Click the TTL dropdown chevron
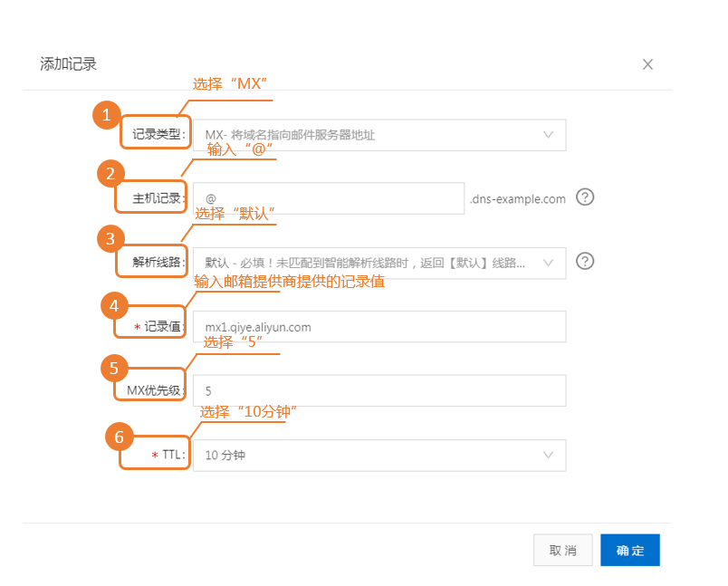Screen dimensions: 728x586 [548, 455]
